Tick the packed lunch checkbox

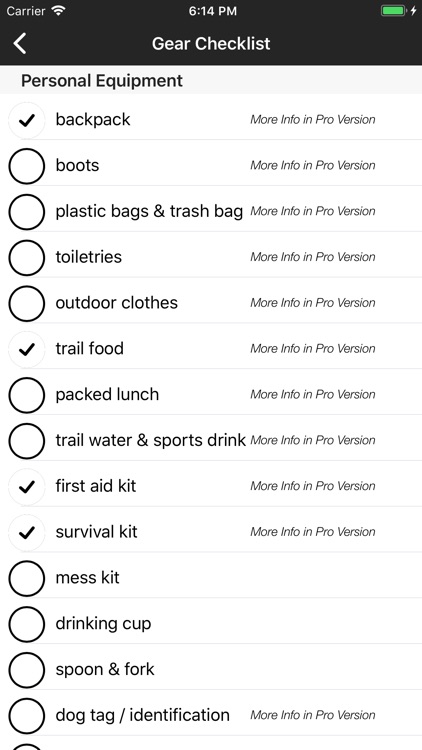click(x=27, y=395)
